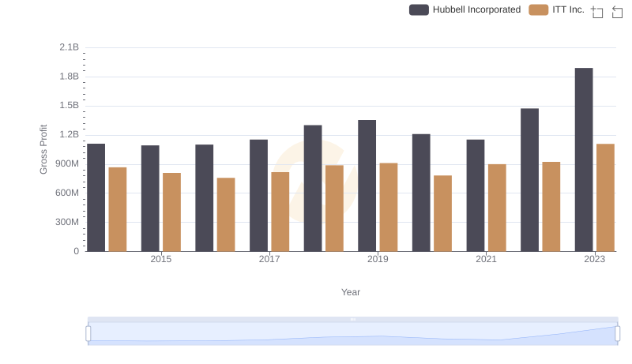Click the dark Hubbell Incorporated legend swatch

tap(419, 9)
